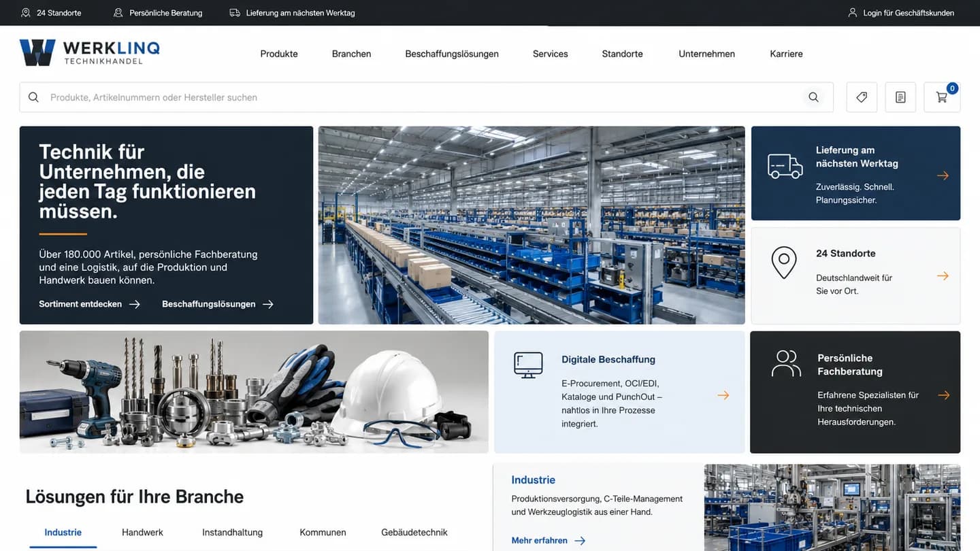The height and width of the screenshot is (551, 980).
Task: Click the warehouse conveyor hero image
Action: pyautogui.click(x=532, y=225)
